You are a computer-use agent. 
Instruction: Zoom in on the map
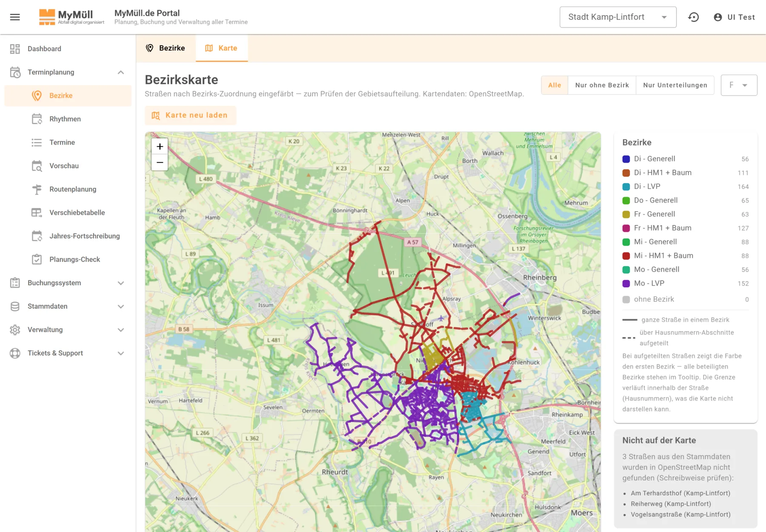[160, 146]
